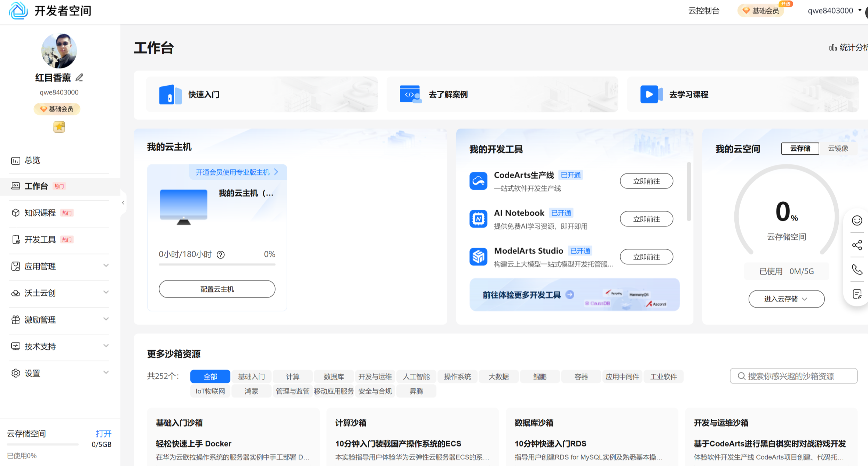Click the cloud host hours progress bar

tap(217, 265)
